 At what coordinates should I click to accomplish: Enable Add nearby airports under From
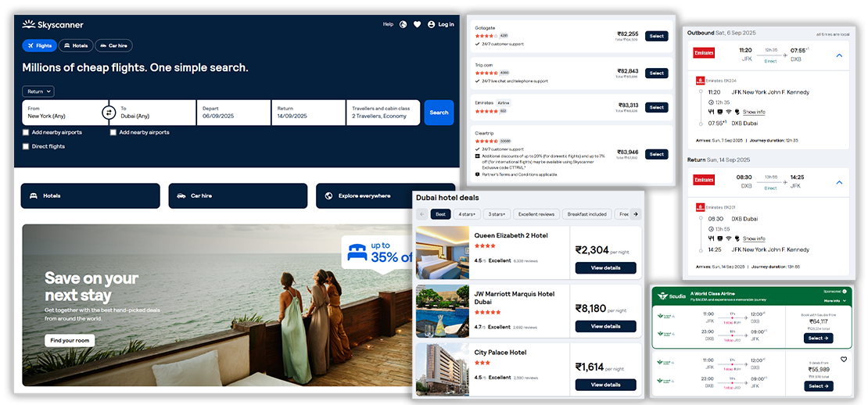[26, 132]
